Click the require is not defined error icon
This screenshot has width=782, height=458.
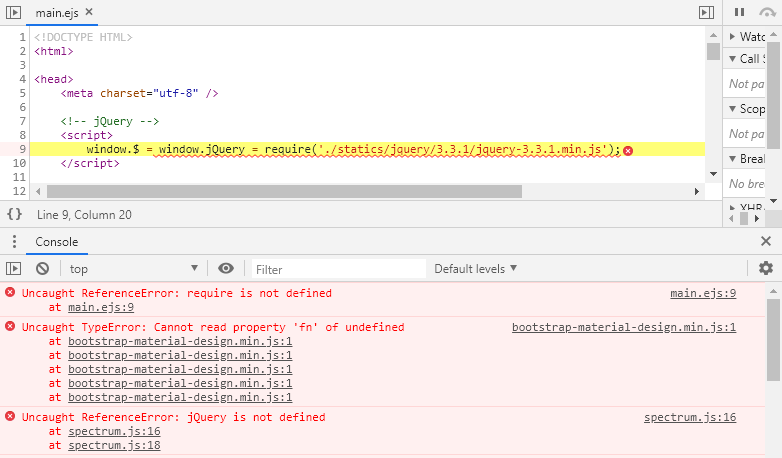tap(10, 292)
